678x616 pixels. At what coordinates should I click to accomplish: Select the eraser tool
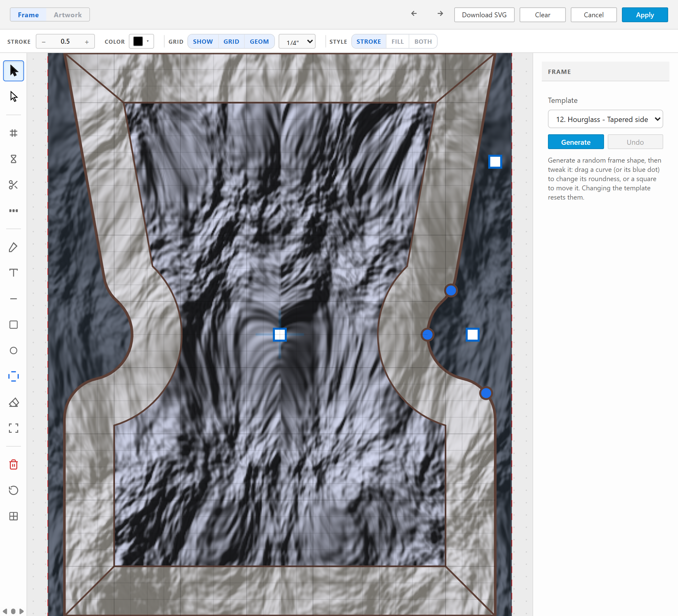14,402
